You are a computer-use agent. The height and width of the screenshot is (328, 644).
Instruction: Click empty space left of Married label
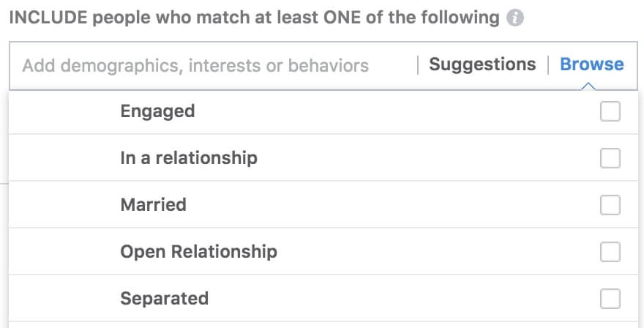tap(64, 205)
